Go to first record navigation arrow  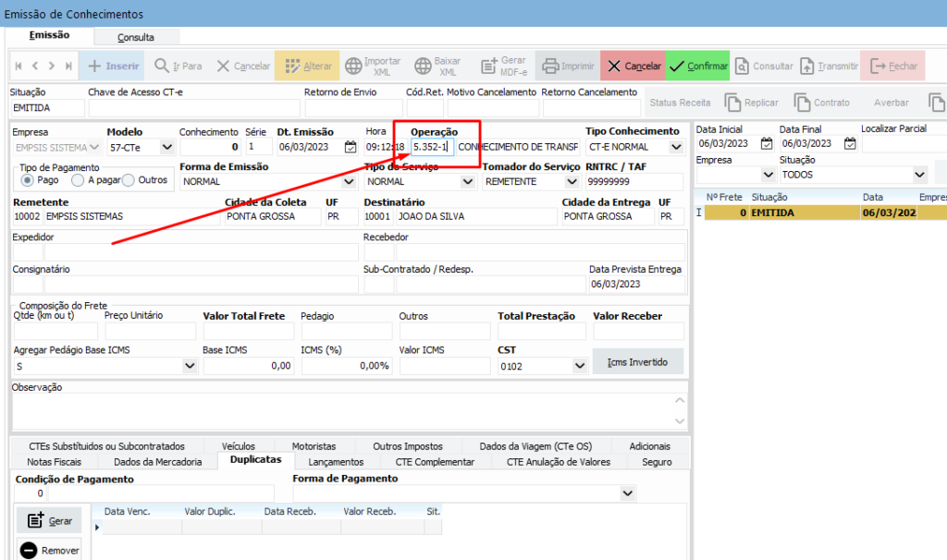(18, 66)
